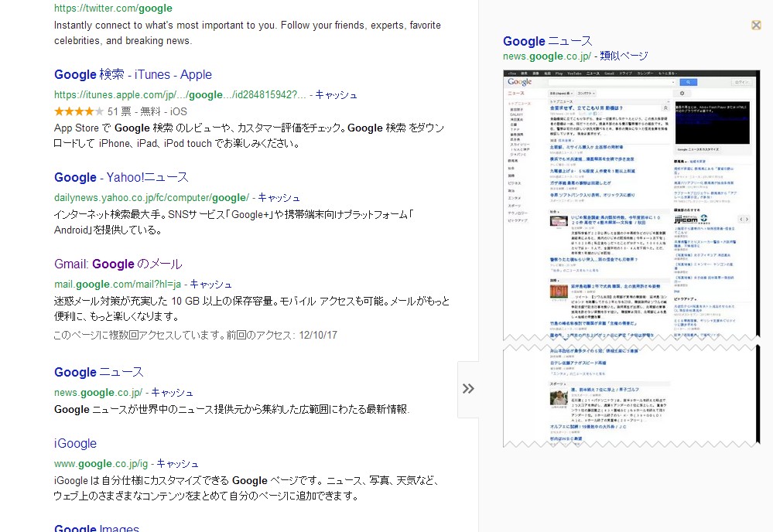773x532 pixels.
Task: Open Google - Yahoo!ニュース result
Action: (121, 177)
